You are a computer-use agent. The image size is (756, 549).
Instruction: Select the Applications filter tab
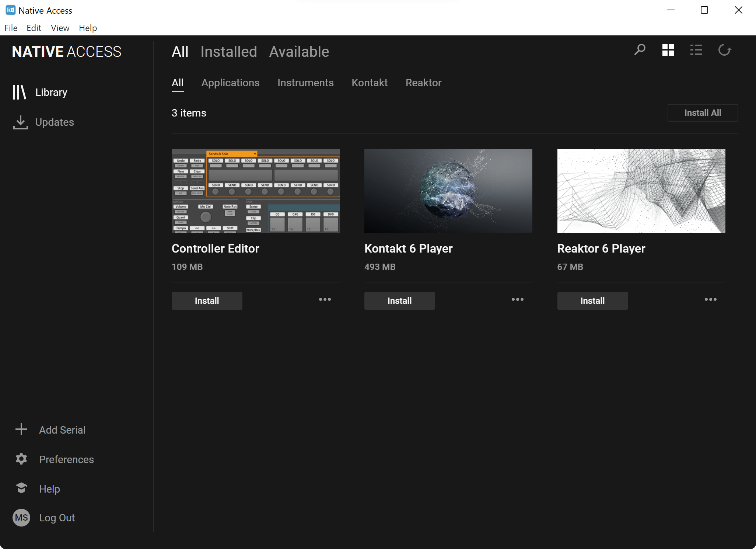pos(230,83)
